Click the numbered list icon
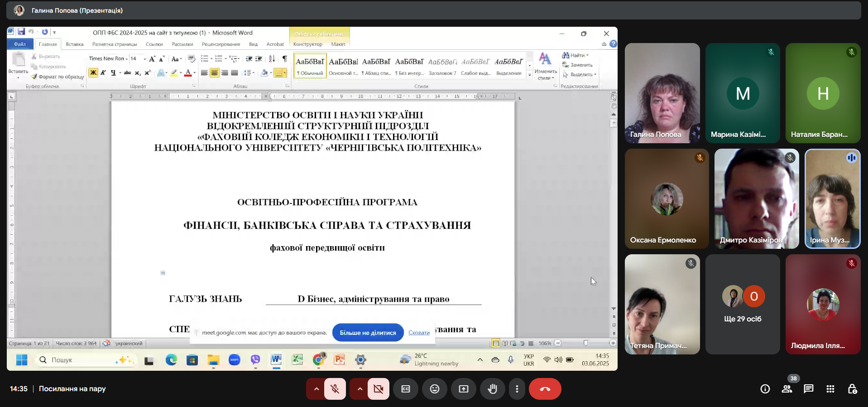 tap(219, 58)
